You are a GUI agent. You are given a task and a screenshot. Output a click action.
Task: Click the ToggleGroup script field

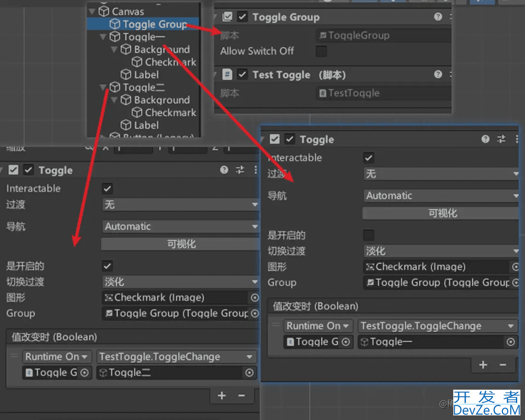tap(383, 35)
